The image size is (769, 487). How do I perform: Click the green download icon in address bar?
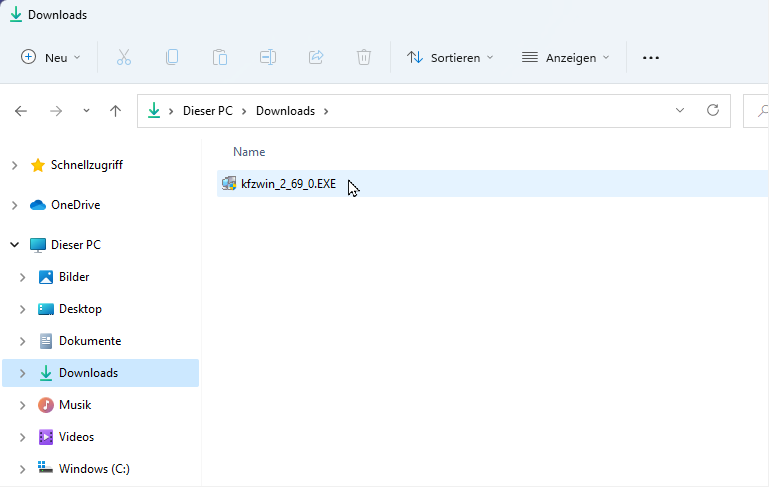pyautogui.click(x=154, y=110)
